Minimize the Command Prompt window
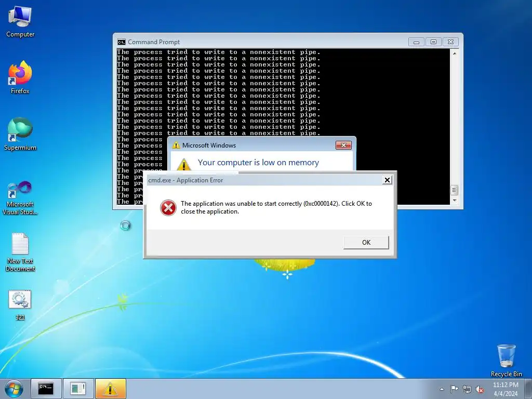 tap(416, 42)
